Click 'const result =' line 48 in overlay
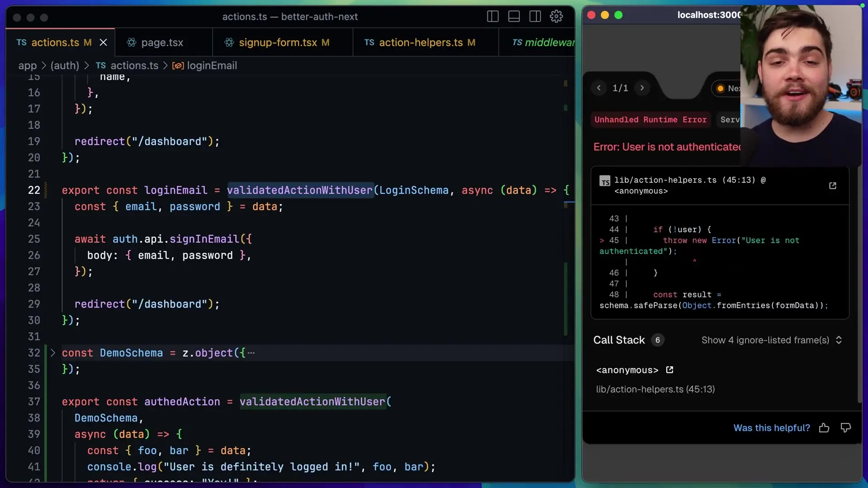The image size is (868, 488). tap(687, 295)
